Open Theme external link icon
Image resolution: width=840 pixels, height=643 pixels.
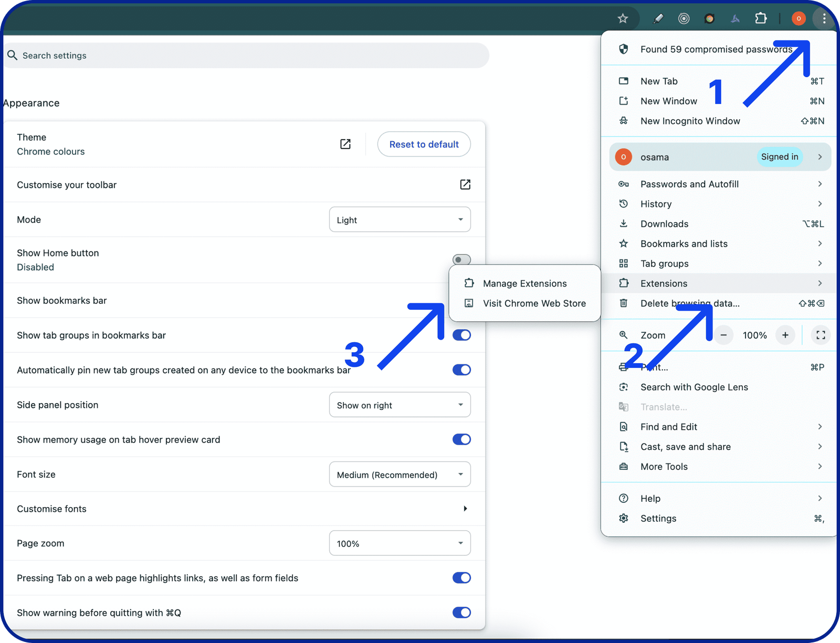[x=345, y=144]
